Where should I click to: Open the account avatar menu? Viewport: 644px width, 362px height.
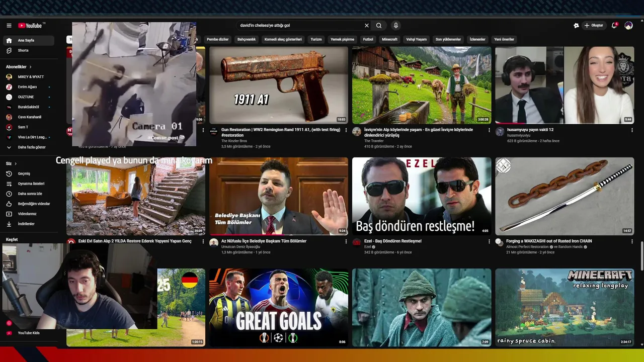[628, 26]
